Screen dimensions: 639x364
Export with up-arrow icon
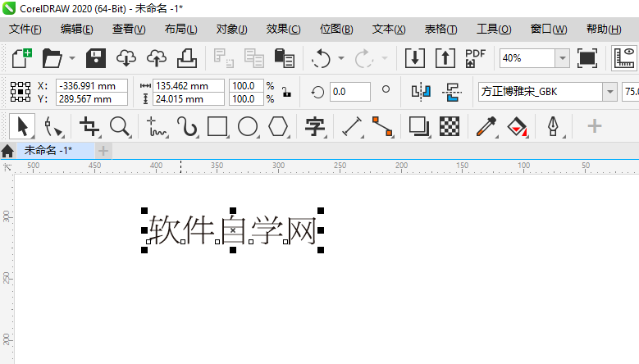(445, 58)
